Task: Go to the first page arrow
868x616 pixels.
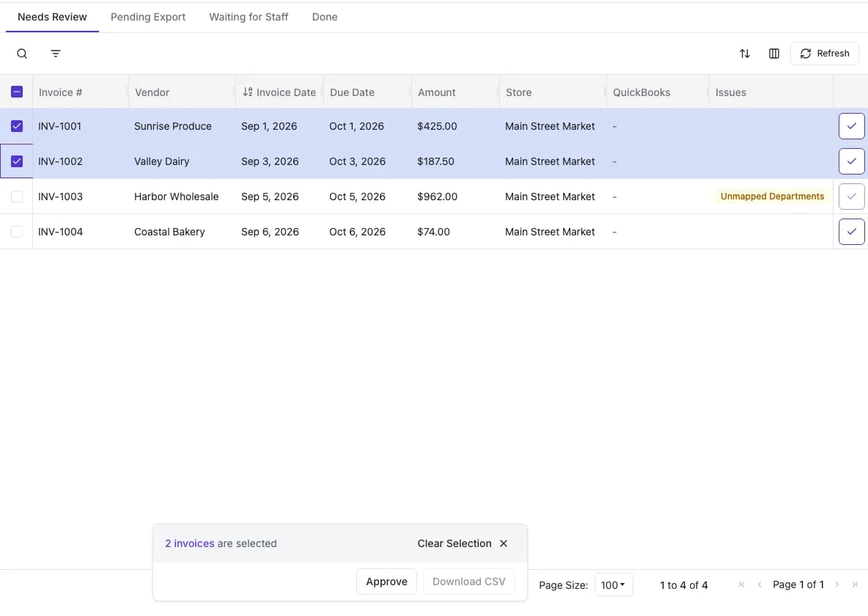Action: [x=742, y=584]
